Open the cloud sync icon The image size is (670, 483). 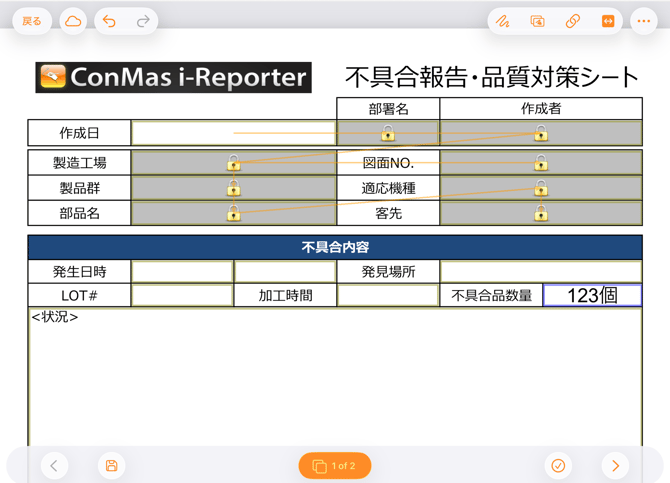(x=73, y=21)
